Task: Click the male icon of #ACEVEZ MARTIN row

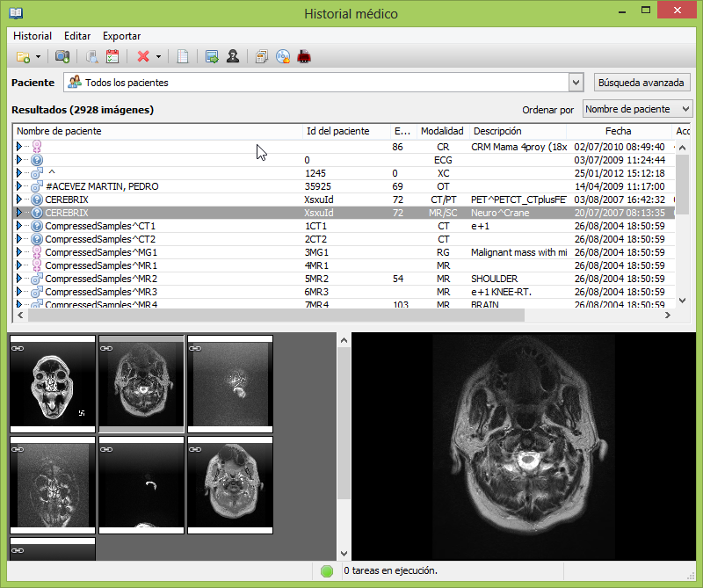Action: [x=37, y=186]
